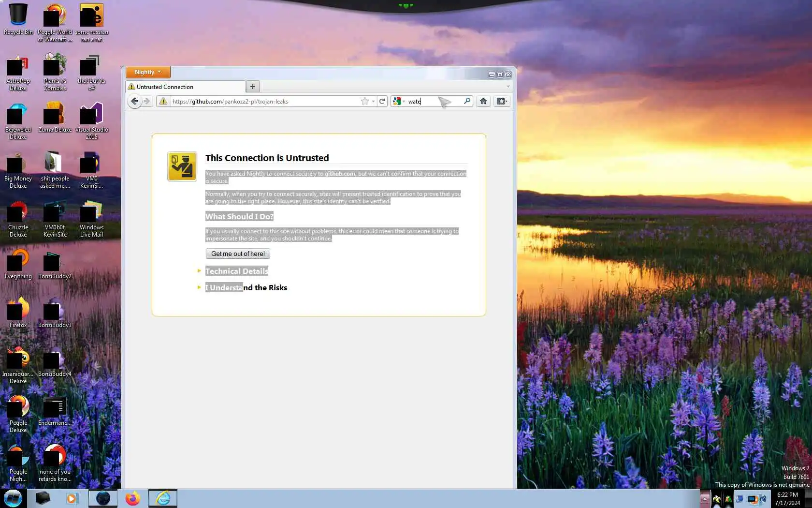This screenshot has width=812, height=508.
Task: Click the Google search engine icon
Action: 397,101
